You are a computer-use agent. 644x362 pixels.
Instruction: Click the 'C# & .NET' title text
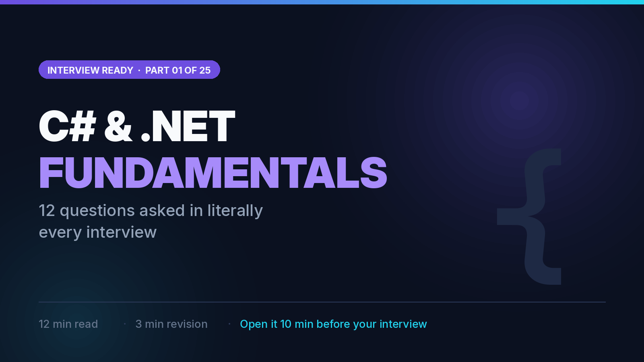click(x=137, y=126)
